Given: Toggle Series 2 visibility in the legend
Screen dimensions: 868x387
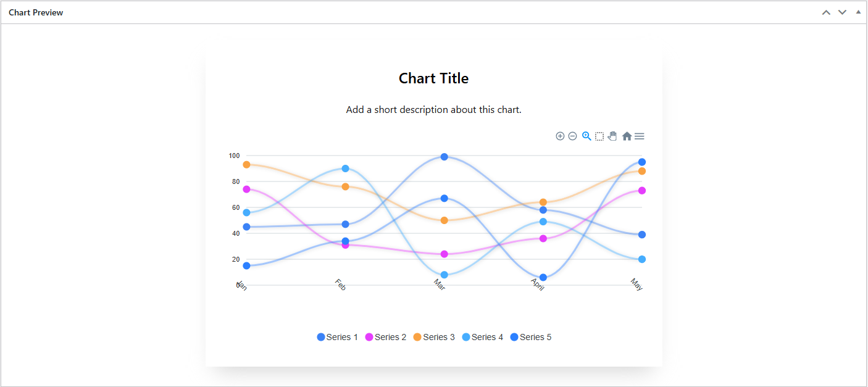Looking at the screenshot, I should 386,337.
